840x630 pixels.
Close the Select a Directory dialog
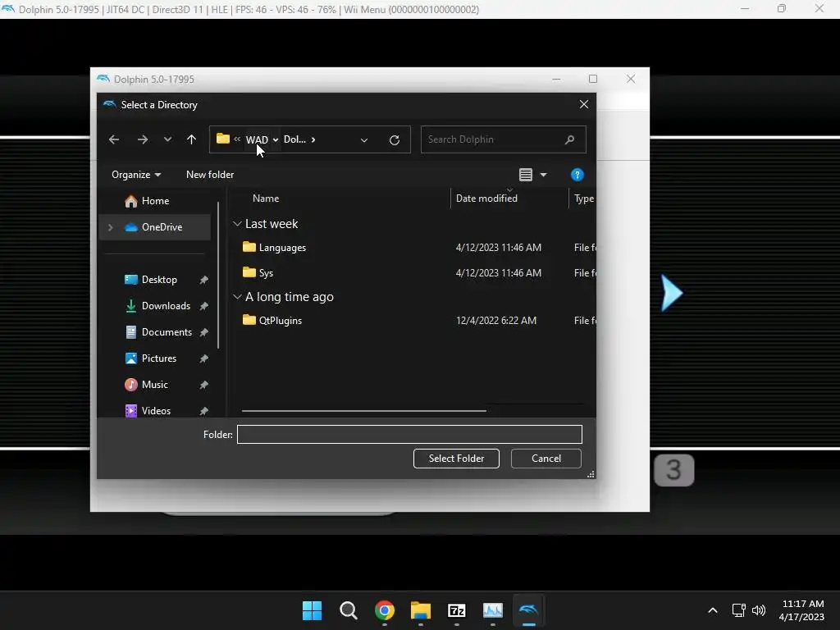click(584, 104)
